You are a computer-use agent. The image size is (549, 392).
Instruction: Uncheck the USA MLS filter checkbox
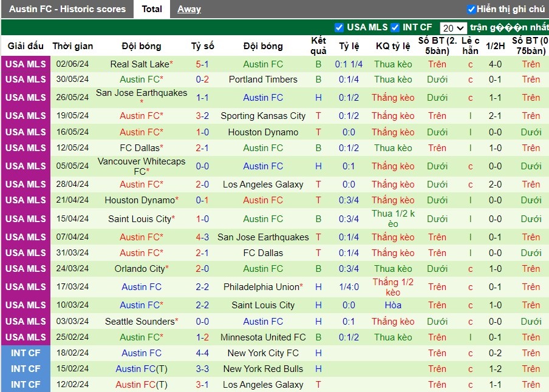[x=339, y=27]
